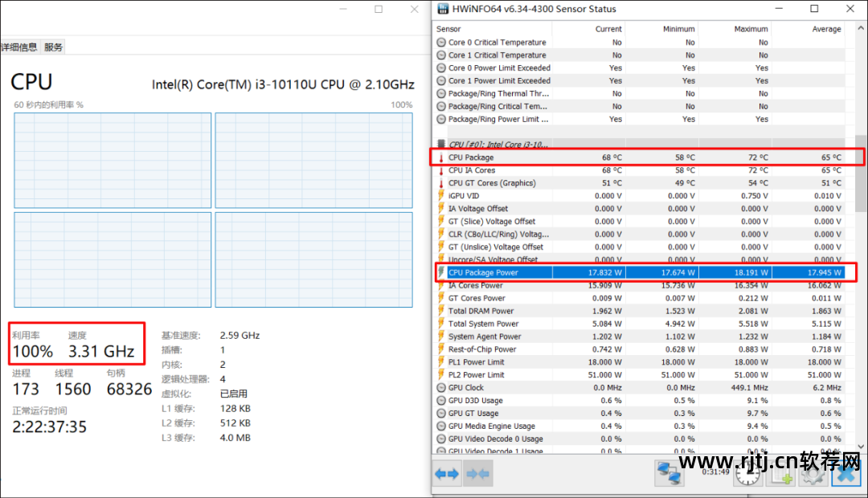Minimize the HWiNFO64 Sensor Status window
This screenshot has width=868, height=498.
[x=779, y=9]
